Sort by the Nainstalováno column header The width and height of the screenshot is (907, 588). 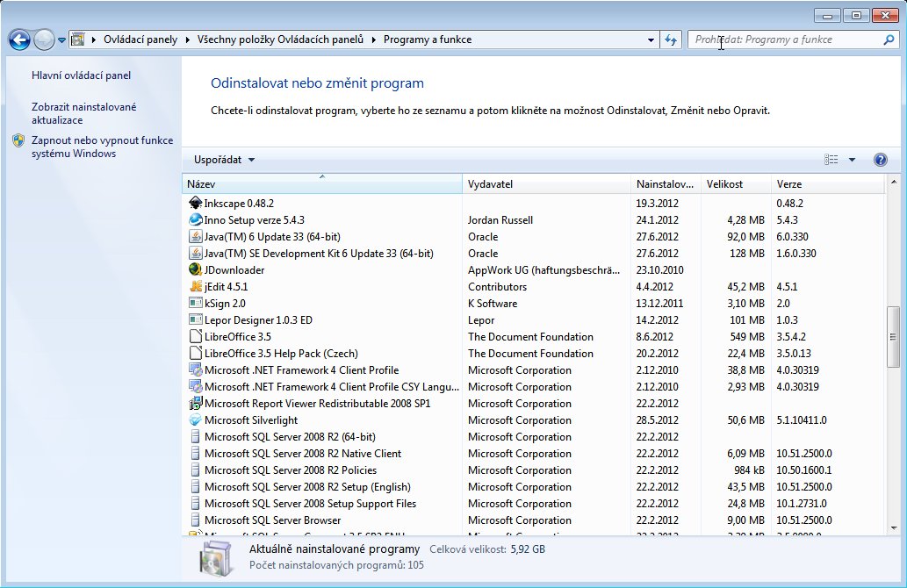[666, 183]
